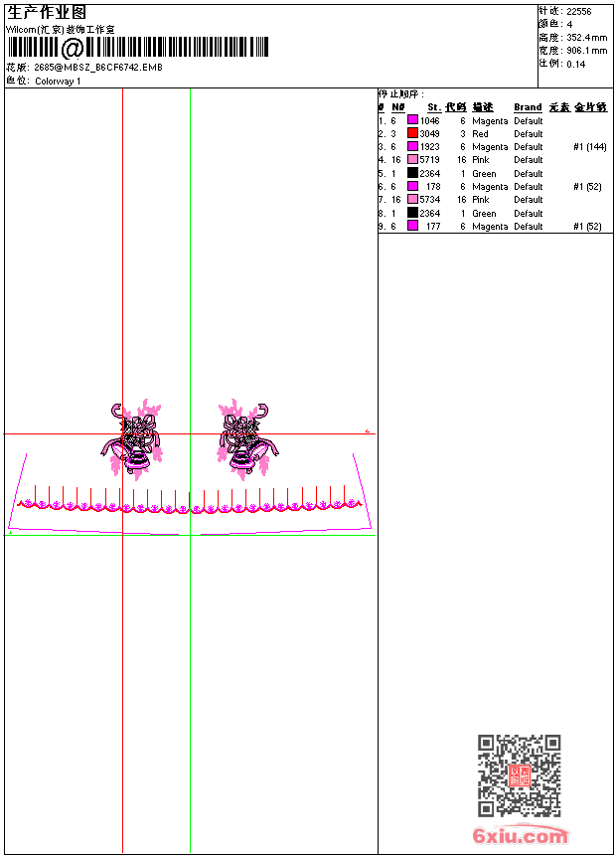616x855 pixels.
Task: Click the magenta swatch beside 177
Action: pos(412,226)
